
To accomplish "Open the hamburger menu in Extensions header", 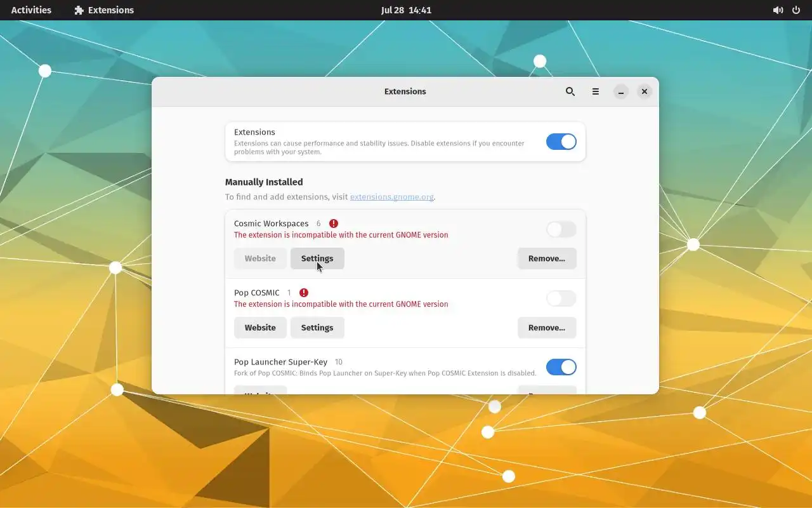I will (596, 91).
